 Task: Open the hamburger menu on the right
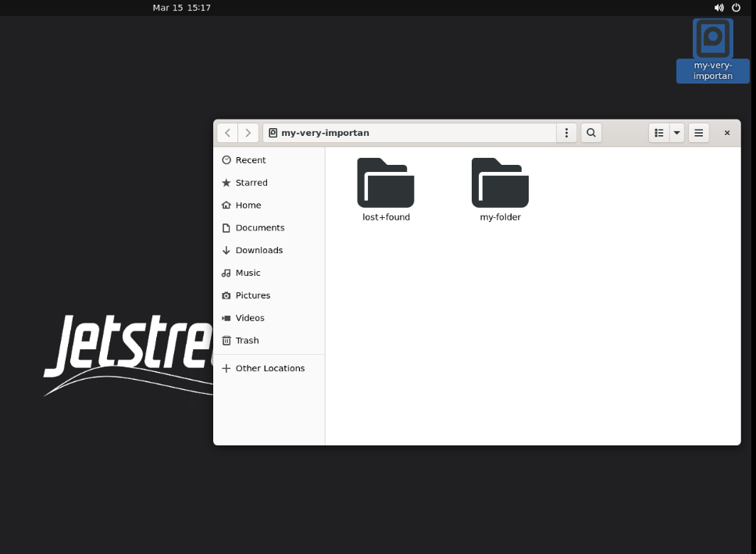pyautogui.click(x=698, y=133)
